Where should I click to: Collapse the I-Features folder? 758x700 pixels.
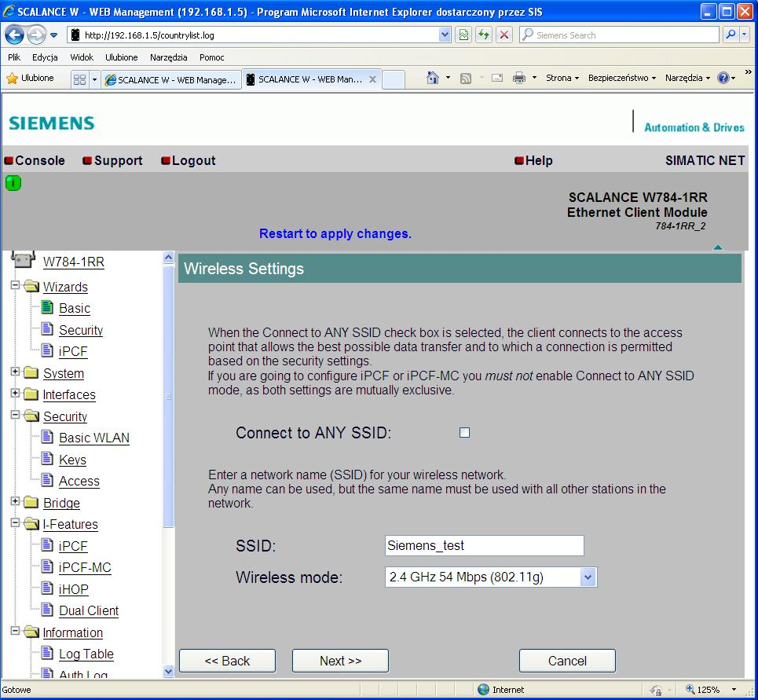[x=15, y=523]
